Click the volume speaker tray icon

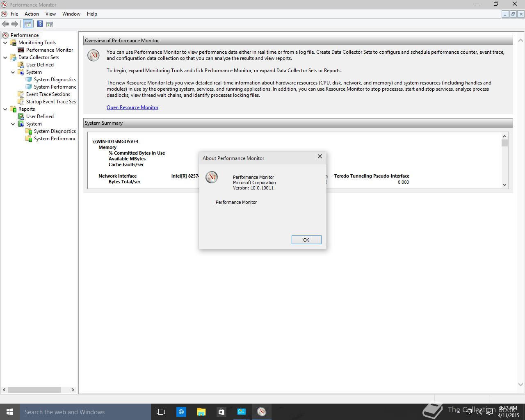click(479, 412)
